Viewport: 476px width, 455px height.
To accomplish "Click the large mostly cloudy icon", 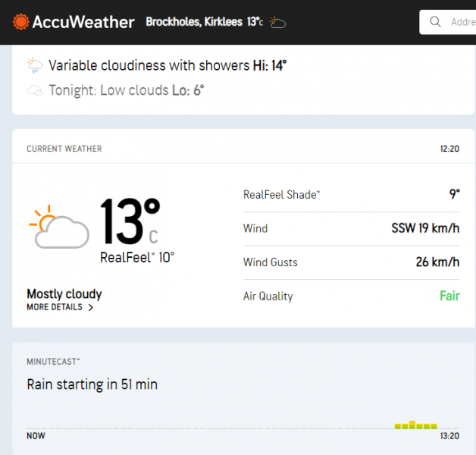I will point(58,227).
